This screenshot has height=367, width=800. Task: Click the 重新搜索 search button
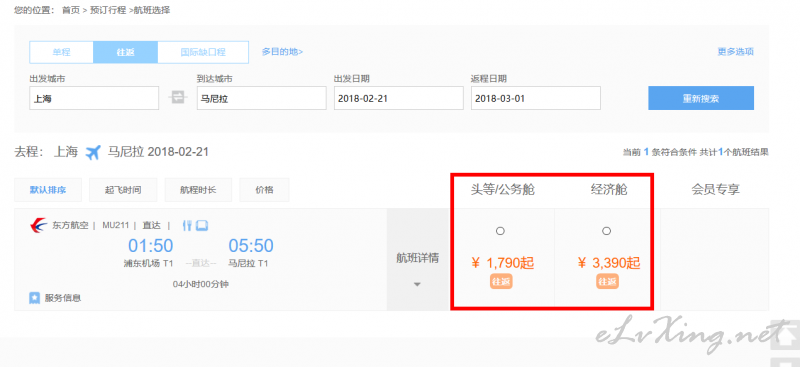click(x=701, y=98)
